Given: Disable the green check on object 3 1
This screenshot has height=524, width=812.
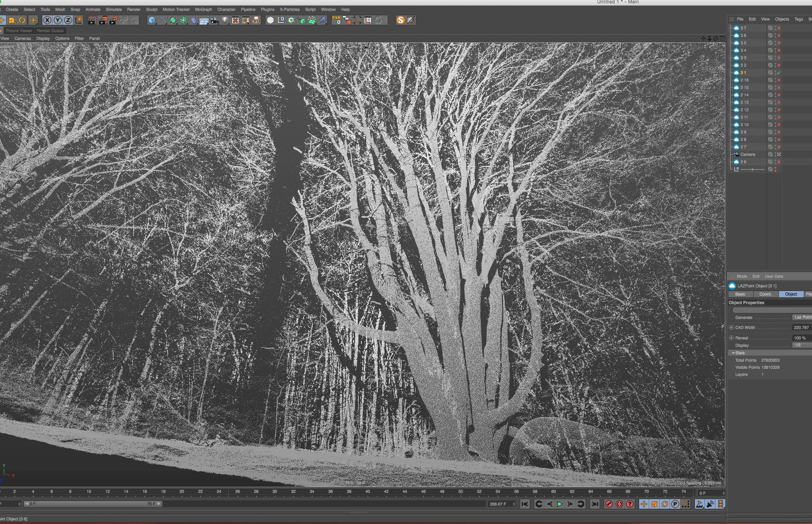Looking at the screenshot, I should click(x=779, y=72).
